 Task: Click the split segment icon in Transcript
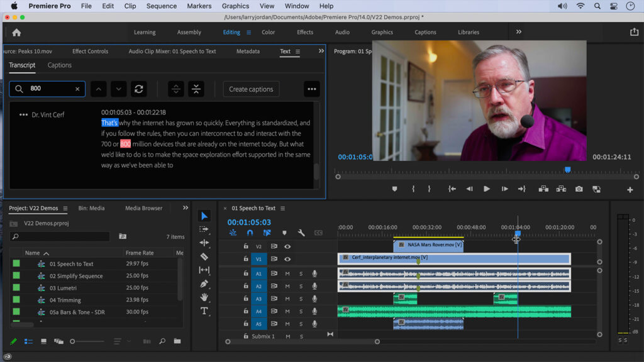click(176, 89)
